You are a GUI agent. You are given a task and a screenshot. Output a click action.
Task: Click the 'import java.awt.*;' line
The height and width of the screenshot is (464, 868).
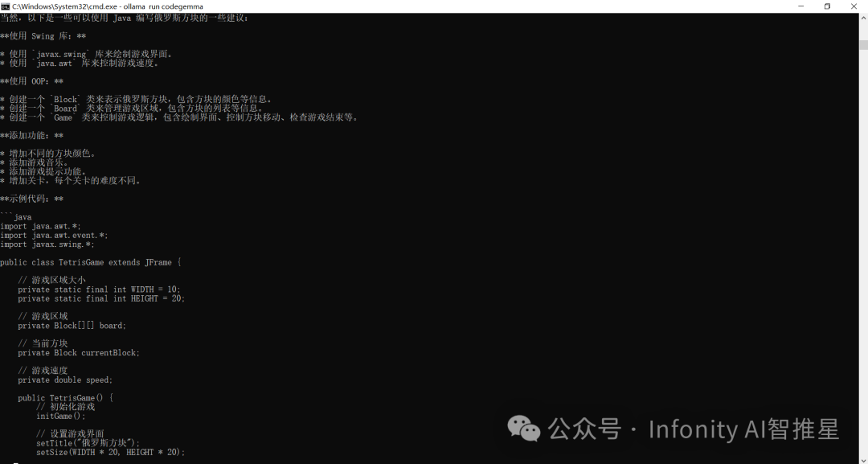pos(40,226)
